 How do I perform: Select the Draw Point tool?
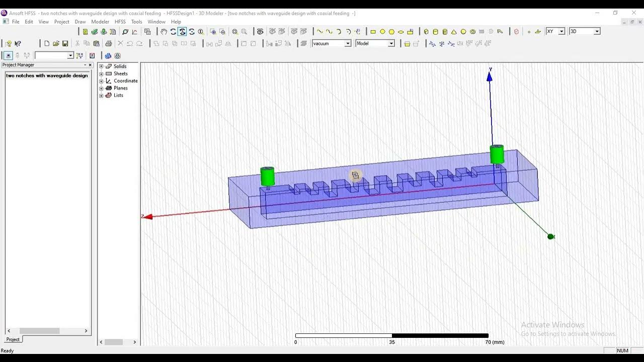pos(529,32)
